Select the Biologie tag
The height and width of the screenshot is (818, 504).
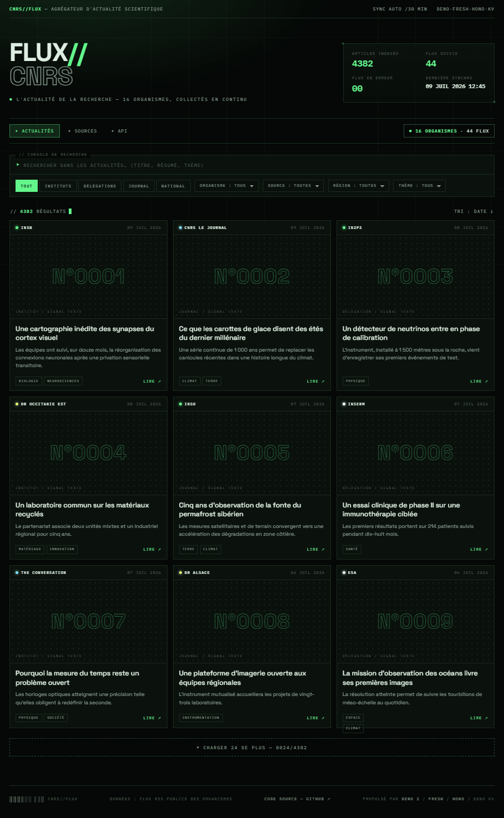tap(28, 381)
